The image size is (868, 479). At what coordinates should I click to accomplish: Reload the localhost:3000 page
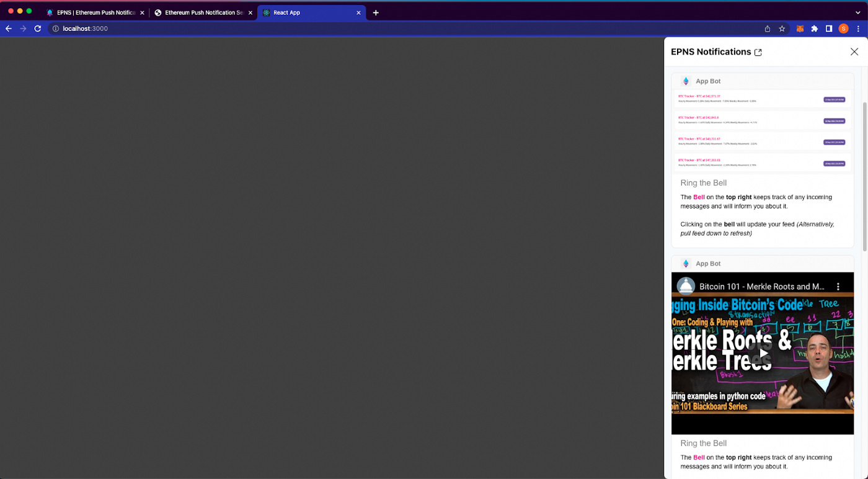click(x=37, y=28)
